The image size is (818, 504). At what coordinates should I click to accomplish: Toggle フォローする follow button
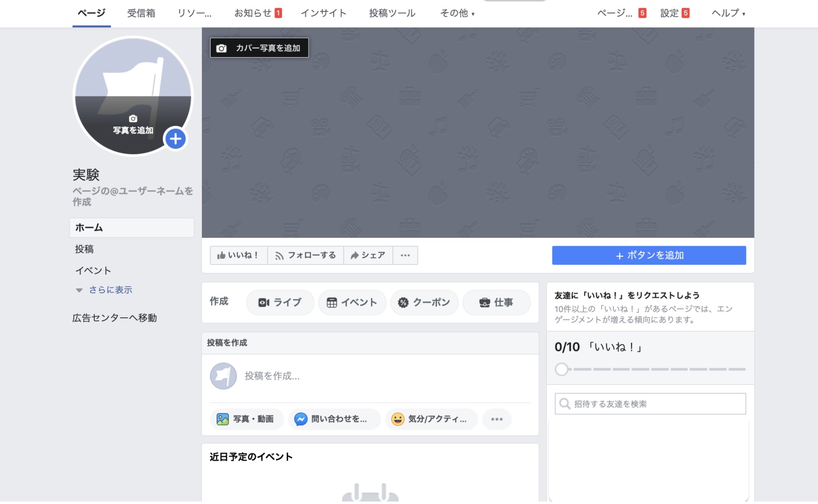[305, 255]
